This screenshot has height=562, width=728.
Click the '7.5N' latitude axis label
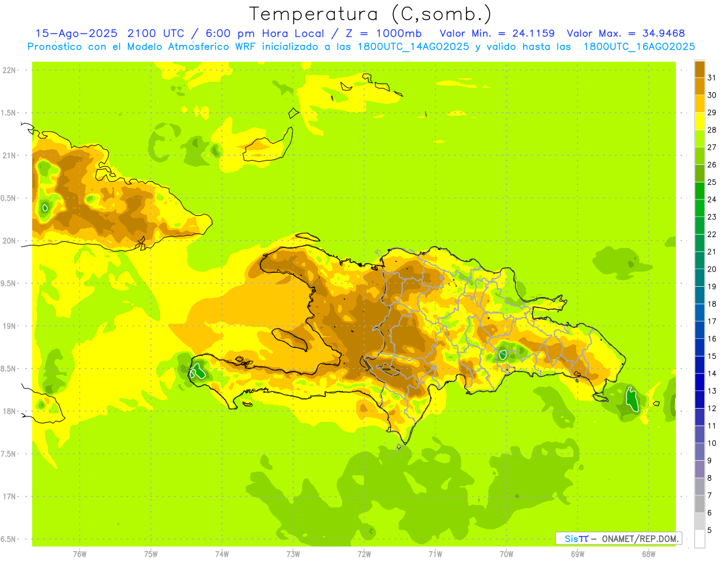click(x=9, y=454)
